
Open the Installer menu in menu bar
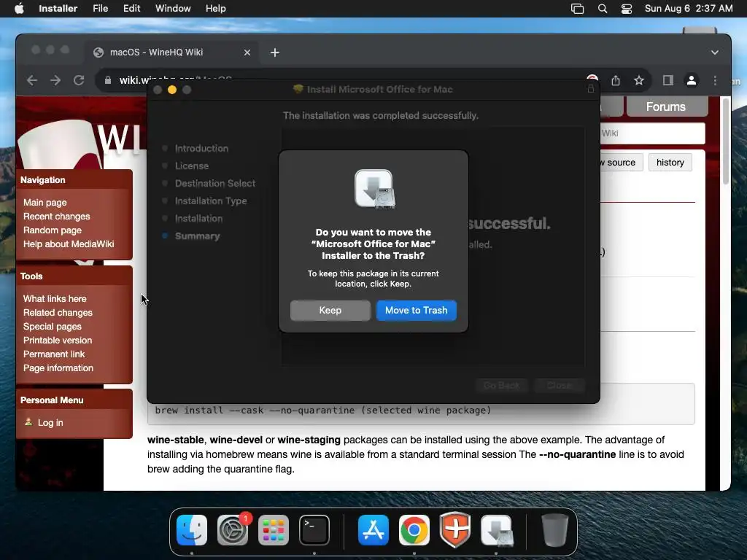tap(58, 9)
